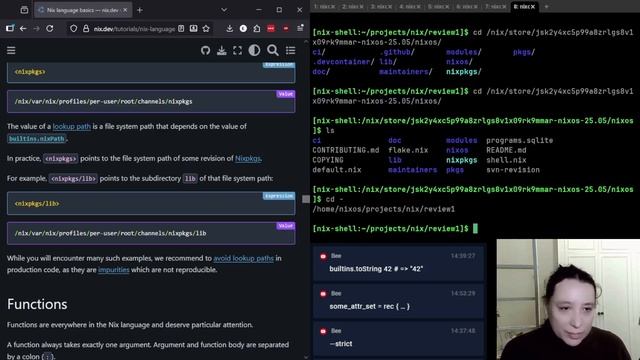Click the nix.dev address bar URL
This screenshot has height=360, width=640.
coord(134,29)
